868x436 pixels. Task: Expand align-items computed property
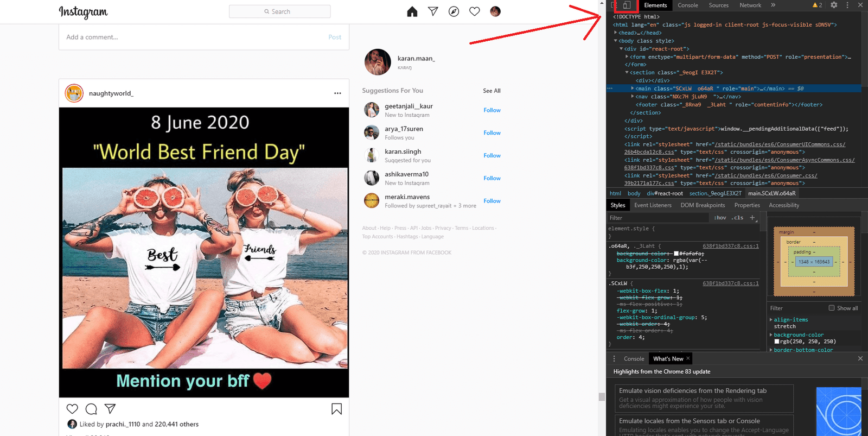[x=771, y=320]
